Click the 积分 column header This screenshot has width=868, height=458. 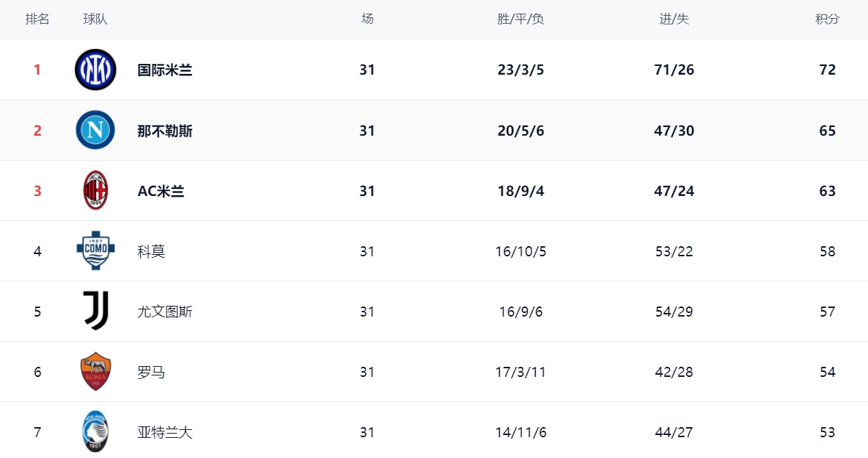[x=827, y=19]
